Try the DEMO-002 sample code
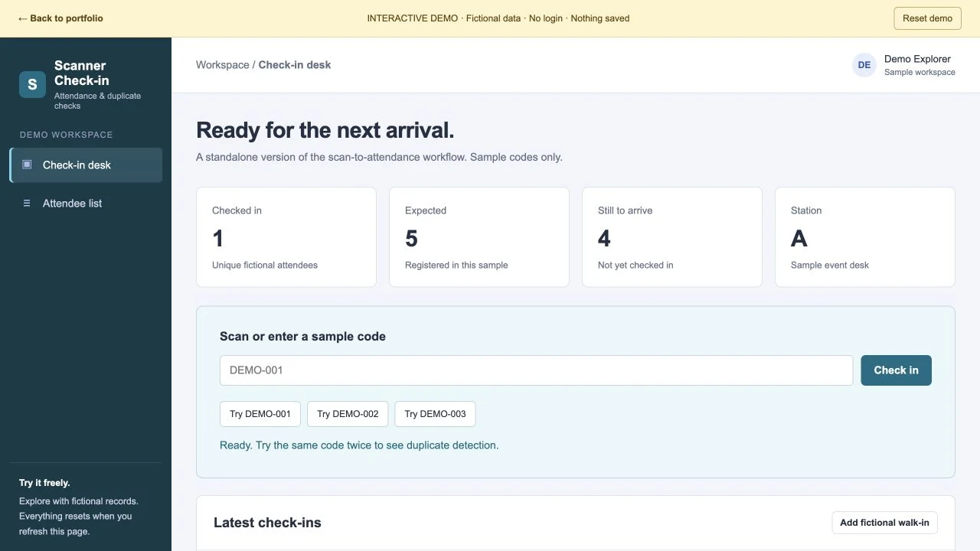 348,414
